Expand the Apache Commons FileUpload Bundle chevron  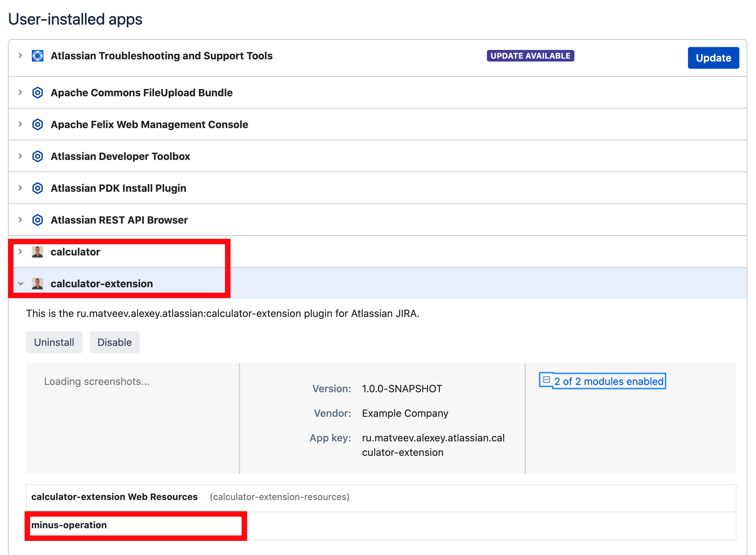coord(20,92)
